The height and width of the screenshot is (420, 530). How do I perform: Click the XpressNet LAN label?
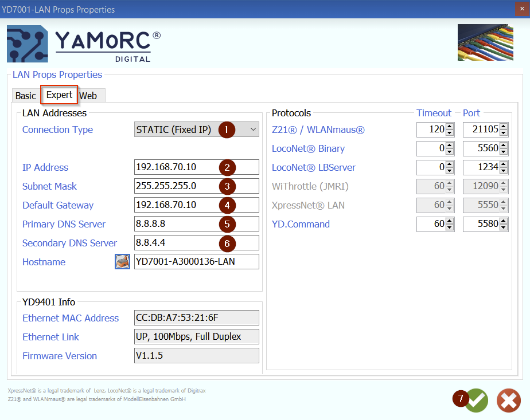click(x=308, y=205)
